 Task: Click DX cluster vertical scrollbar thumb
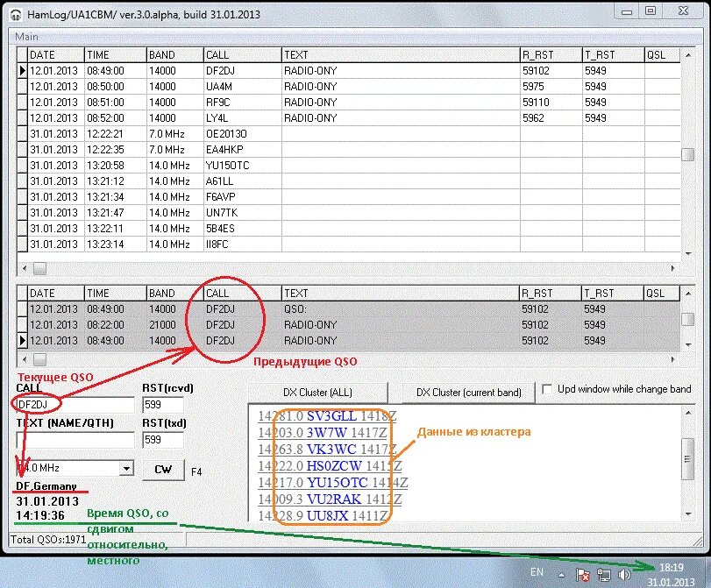coord(688,459)
